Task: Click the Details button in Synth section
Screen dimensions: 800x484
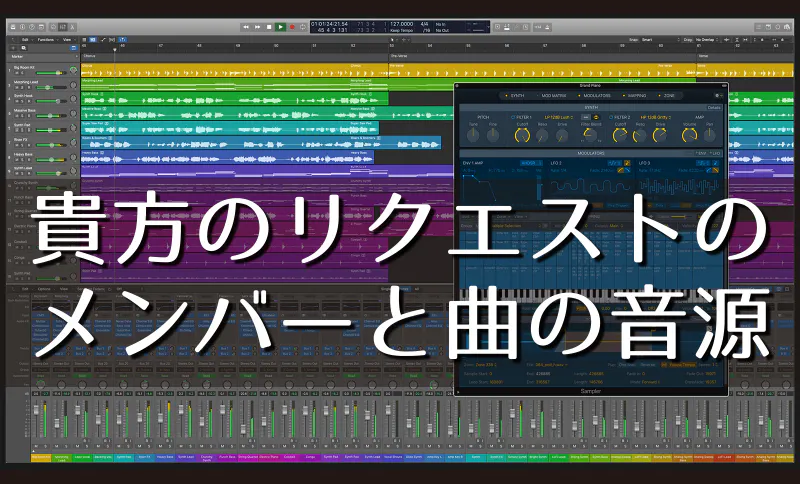Action: click(714, 107)
